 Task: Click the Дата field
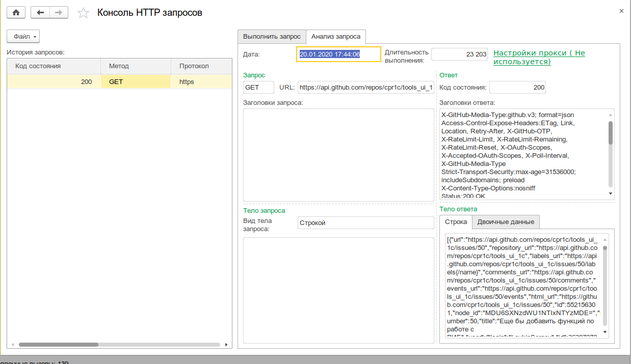tap(339, 54)
